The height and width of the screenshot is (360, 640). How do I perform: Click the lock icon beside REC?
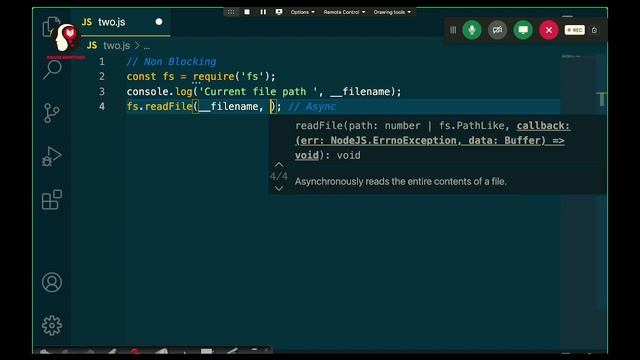[x=594, y=30]
